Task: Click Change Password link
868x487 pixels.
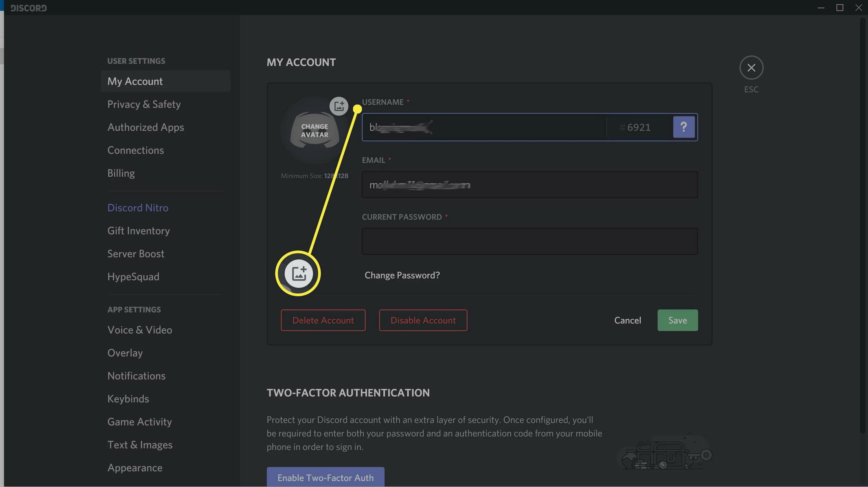Action: [x=402, y=275]
